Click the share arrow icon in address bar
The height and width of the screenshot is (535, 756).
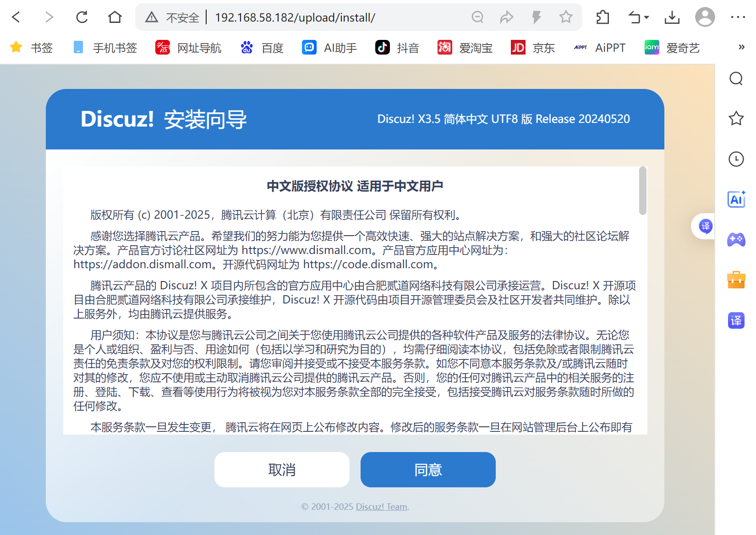(x=506, y=17)
